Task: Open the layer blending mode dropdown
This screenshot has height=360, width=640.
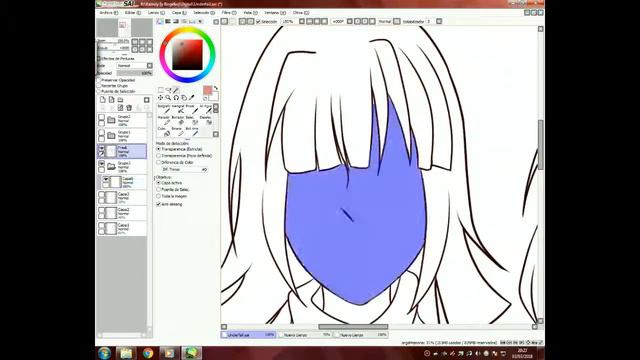Action: click(150, 66)
